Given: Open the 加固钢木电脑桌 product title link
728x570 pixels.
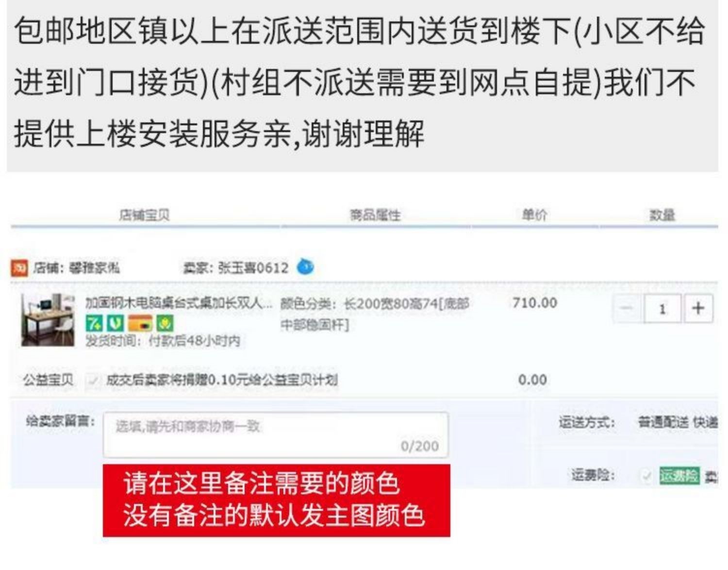Looking at the screenshot, I should 179,304.
